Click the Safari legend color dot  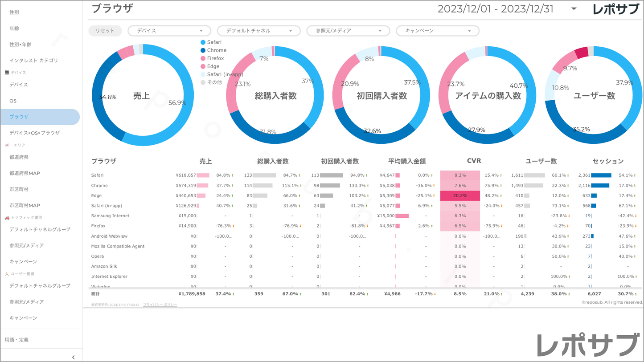point(203,42)
